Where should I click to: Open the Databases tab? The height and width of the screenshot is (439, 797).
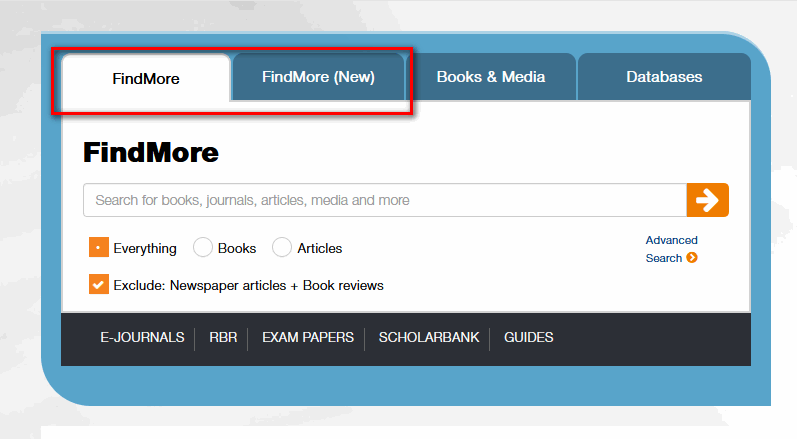[x=664, y=77]
